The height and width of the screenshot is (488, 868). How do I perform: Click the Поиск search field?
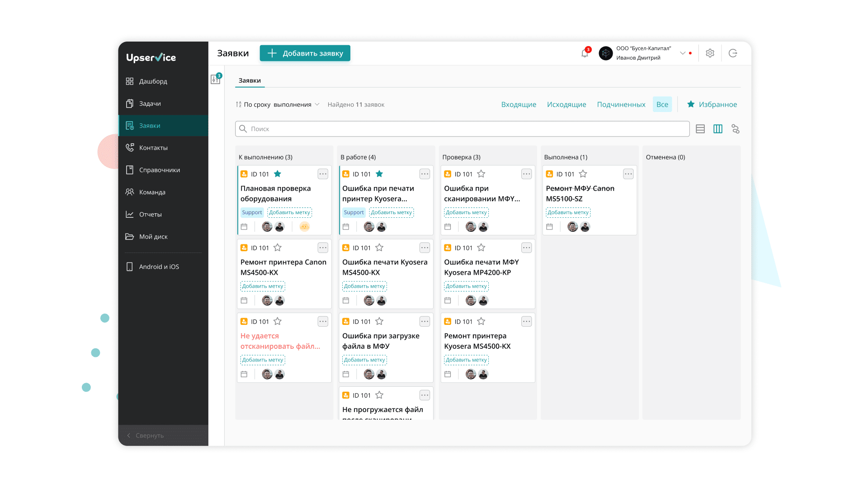[x=462, y=129]
